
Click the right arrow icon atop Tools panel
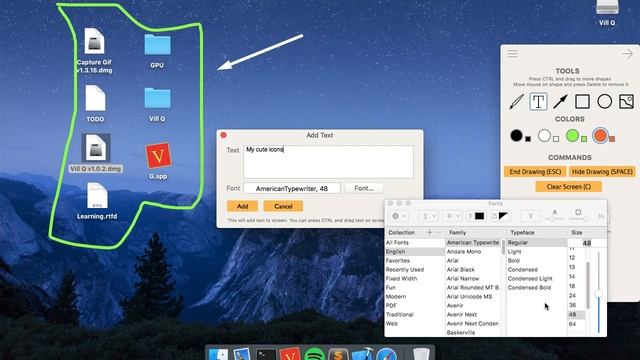[x=627, y=54]
